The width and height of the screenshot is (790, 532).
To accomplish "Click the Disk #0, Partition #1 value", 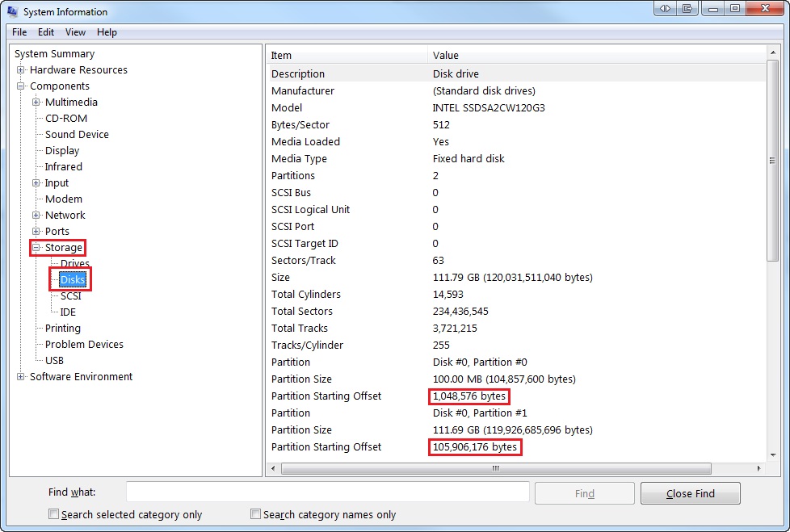I will (480, 413).
